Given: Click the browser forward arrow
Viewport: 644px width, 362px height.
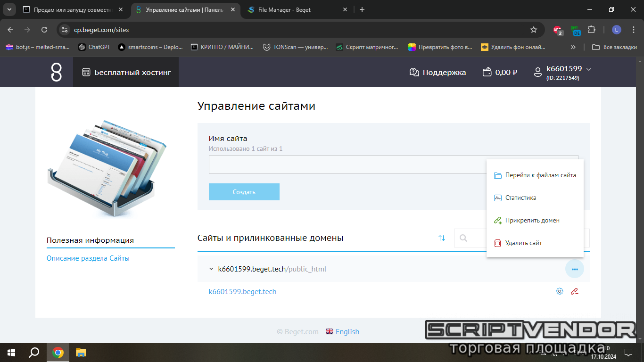Looking at the screenshot, I should click(x=27, y=30).
